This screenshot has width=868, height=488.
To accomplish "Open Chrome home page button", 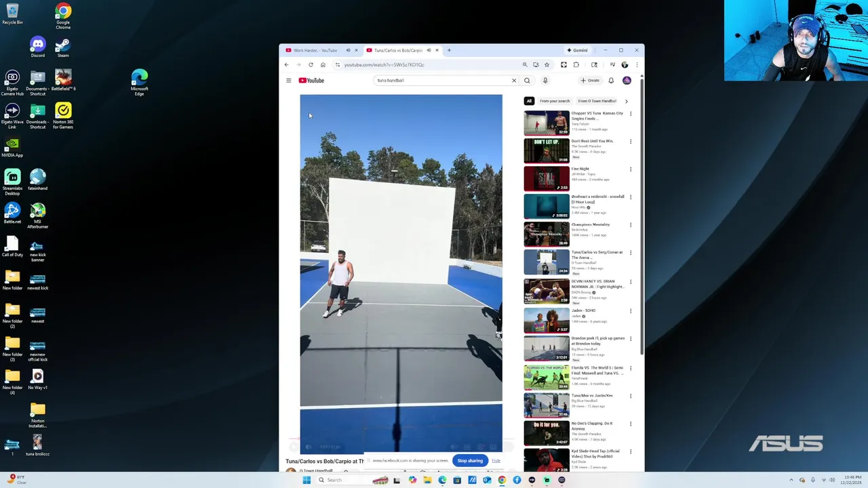I will [323, 65].
